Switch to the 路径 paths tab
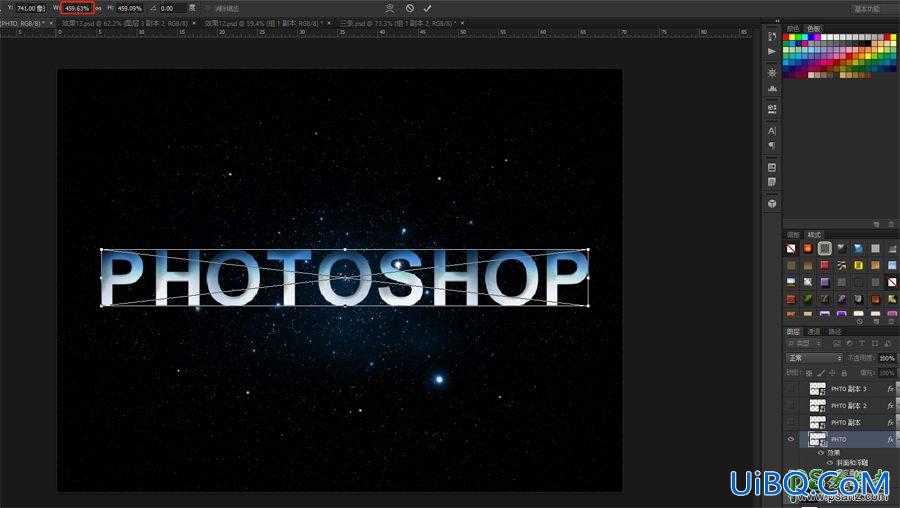Viewport: 900px width, 508px height. [835, 332]
